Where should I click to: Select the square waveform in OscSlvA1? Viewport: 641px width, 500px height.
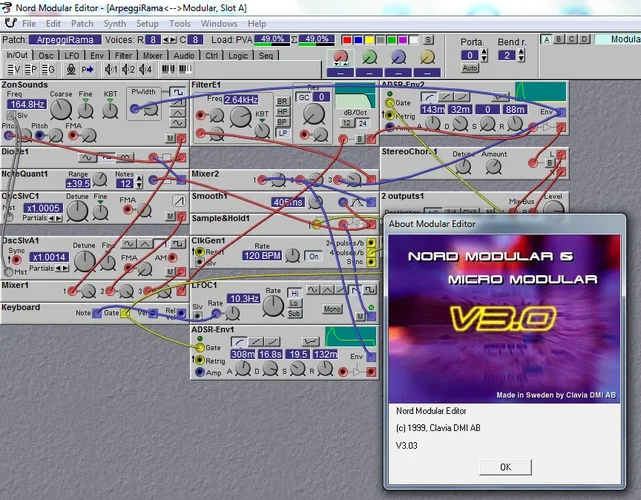tap(178, 244)
